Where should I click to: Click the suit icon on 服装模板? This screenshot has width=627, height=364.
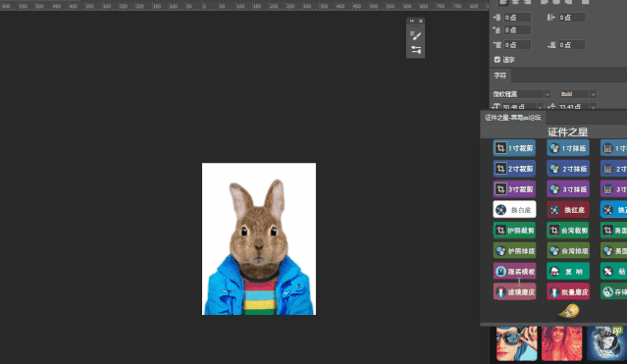pos(500,271)
